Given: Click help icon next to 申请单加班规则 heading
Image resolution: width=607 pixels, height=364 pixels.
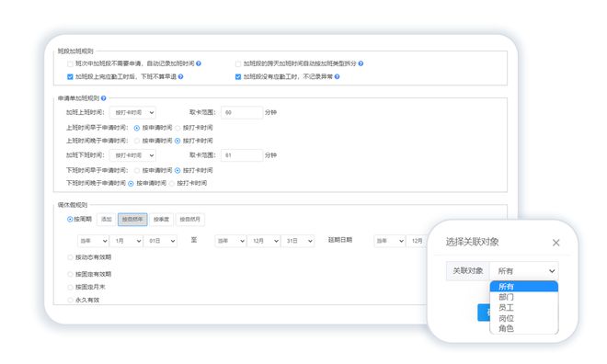Looking at the screenshot, I should click(104, 98).
